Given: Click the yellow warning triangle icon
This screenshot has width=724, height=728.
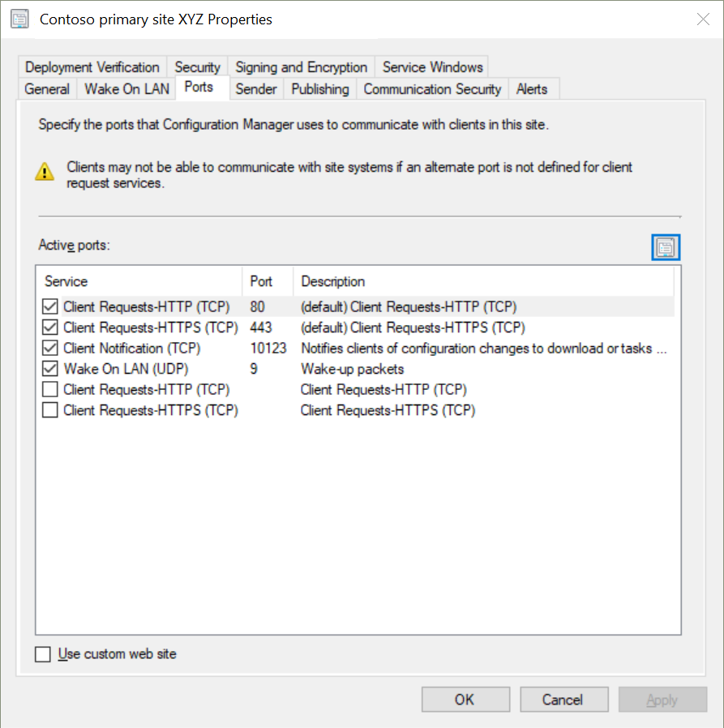Looking at the screenshot, I should [x=45, y=171].
